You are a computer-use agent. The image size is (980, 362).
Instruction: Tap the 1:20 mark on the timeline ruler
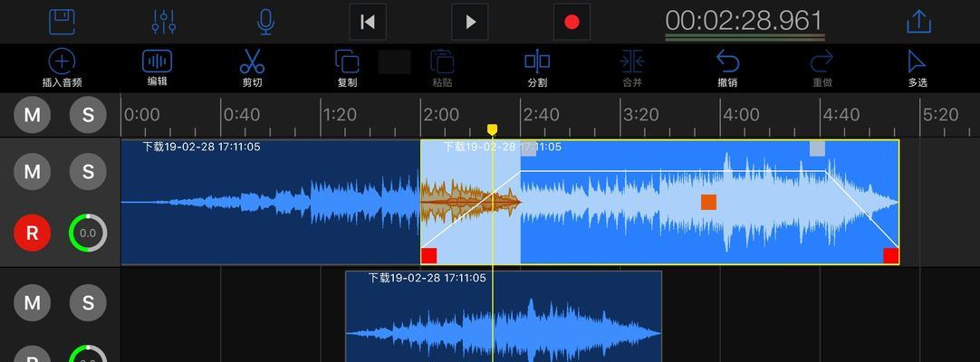tap(340, 115)
